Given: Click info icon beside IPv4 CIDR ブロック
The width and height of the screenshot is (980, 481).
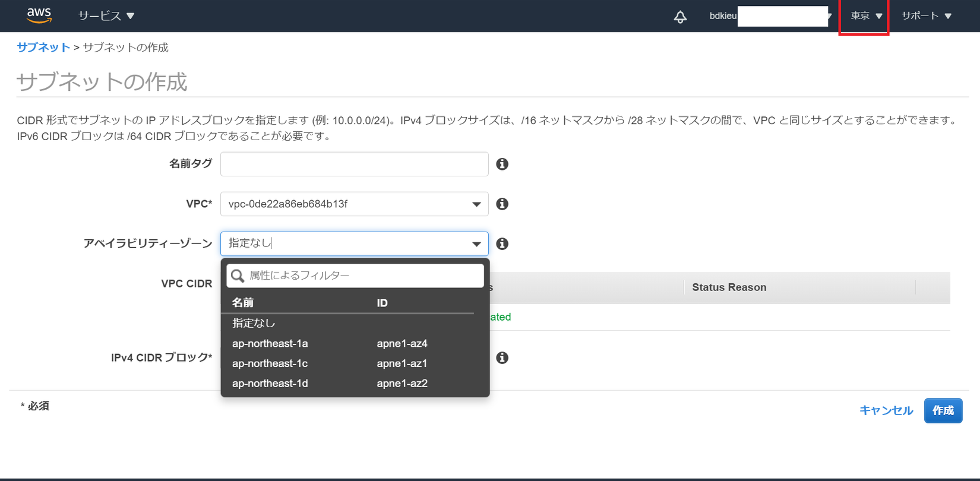Looking at the screenshot, I should click(502, 357).
